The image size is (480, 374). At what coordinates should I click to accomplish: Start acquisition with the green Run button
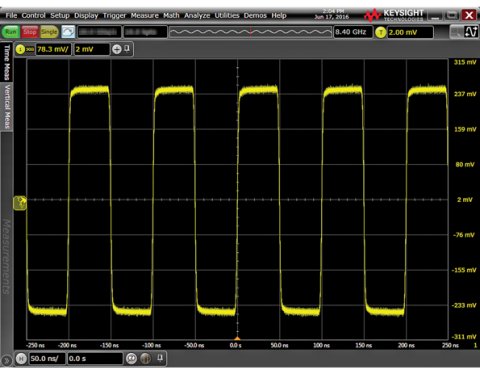click(11, 32)
